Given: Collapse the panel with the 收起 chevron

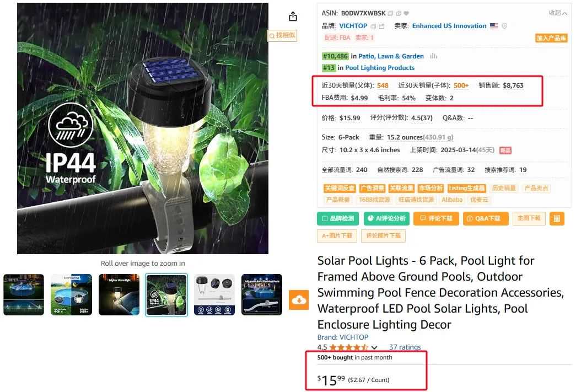Looking at the screenshot, I should click(558, 13).
